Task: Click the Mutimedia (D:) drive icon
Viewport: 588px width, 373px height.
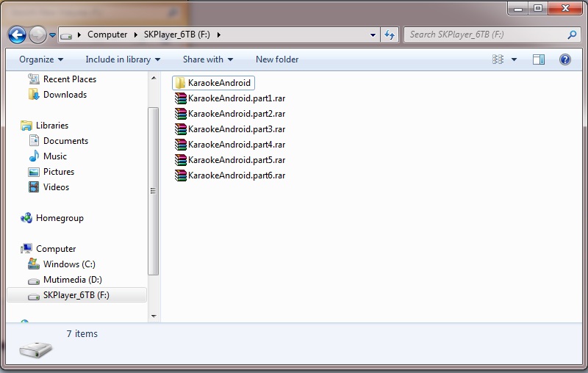Action: [34, 281]
